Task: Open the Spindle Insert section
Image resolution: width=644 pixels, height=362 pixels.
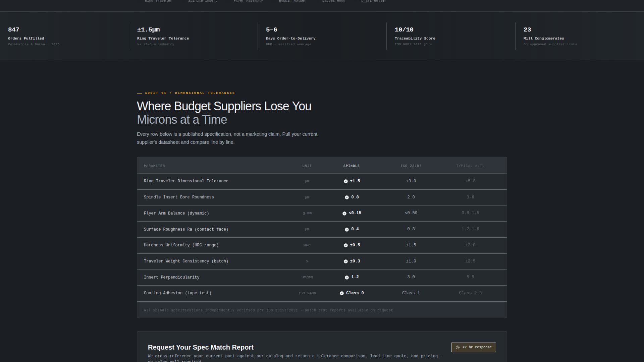Action: (x=202, y=1)
